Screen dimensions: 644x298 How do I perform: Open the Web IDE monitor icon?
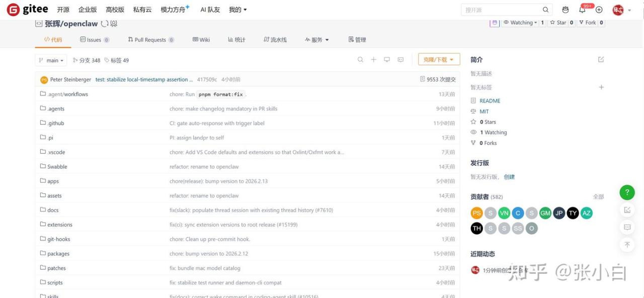pos(387,60)
